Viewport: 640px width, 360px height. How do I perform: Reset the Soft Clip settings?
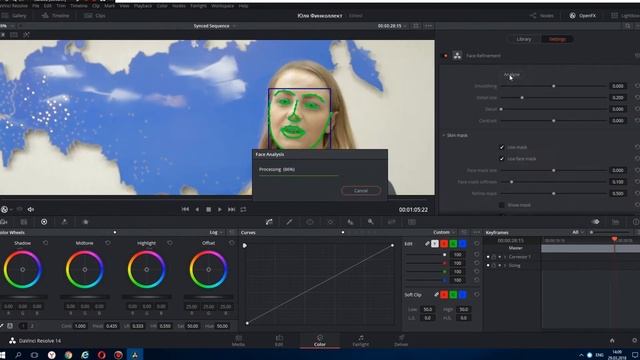tap(476, 294)
